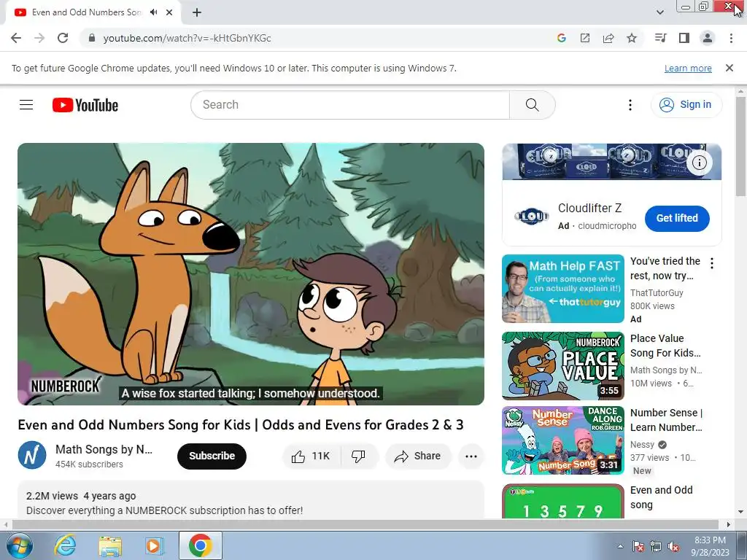
Task: Like the video with thumbs-up 11K
Action: click(311, 456)
